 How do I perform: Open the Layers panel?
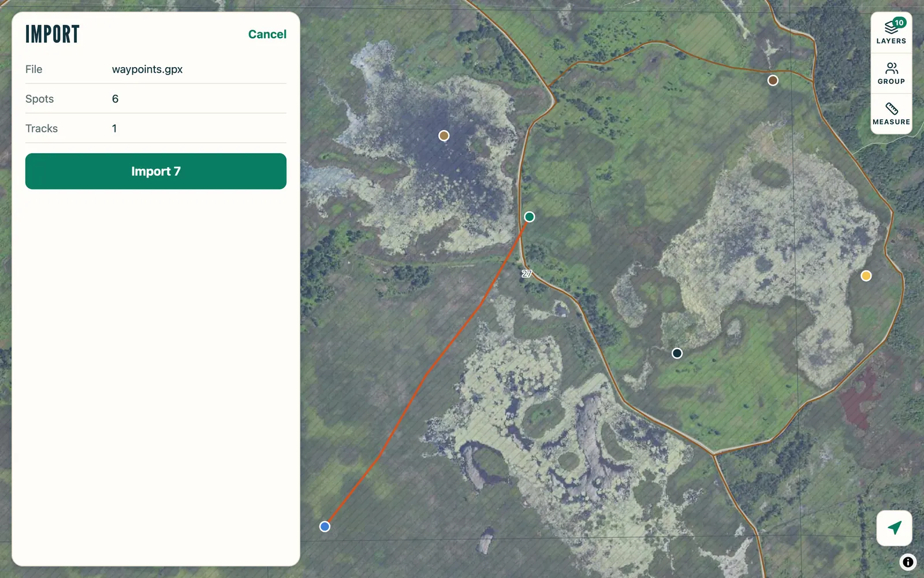[x=891, y=32]
